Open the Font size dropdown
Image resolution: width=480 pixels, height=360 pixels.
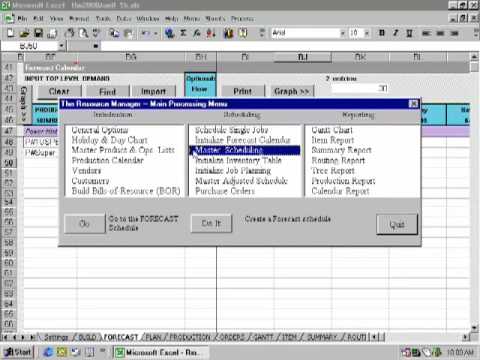tap(367, 33)
